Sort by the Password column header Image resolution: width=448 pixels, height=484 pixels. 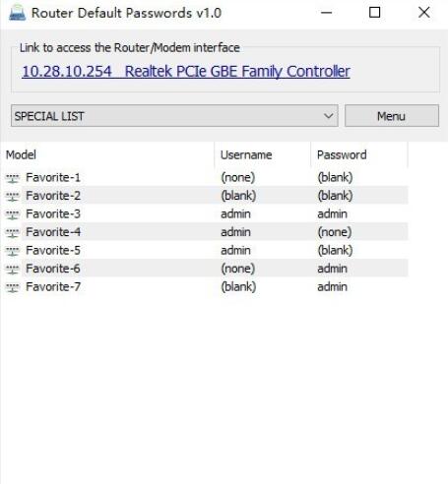tap(359, 154)
